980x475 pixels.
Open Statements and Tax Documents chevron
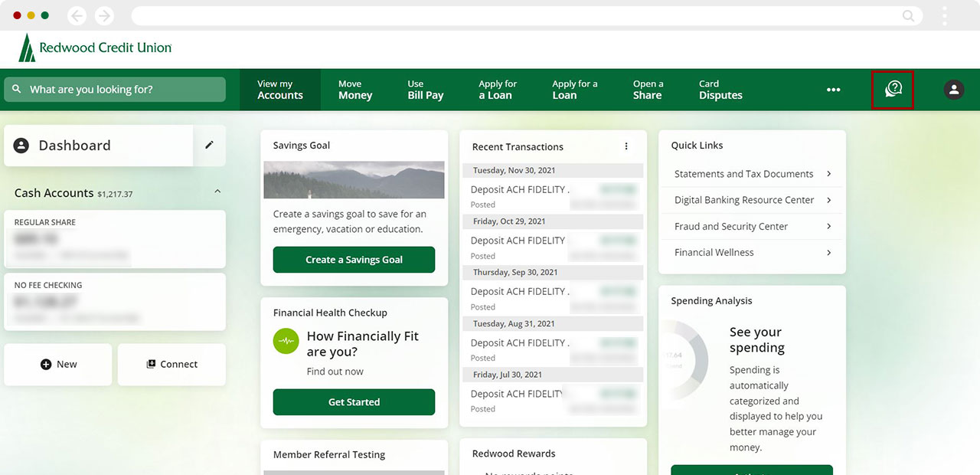click(x=829, y=174)
